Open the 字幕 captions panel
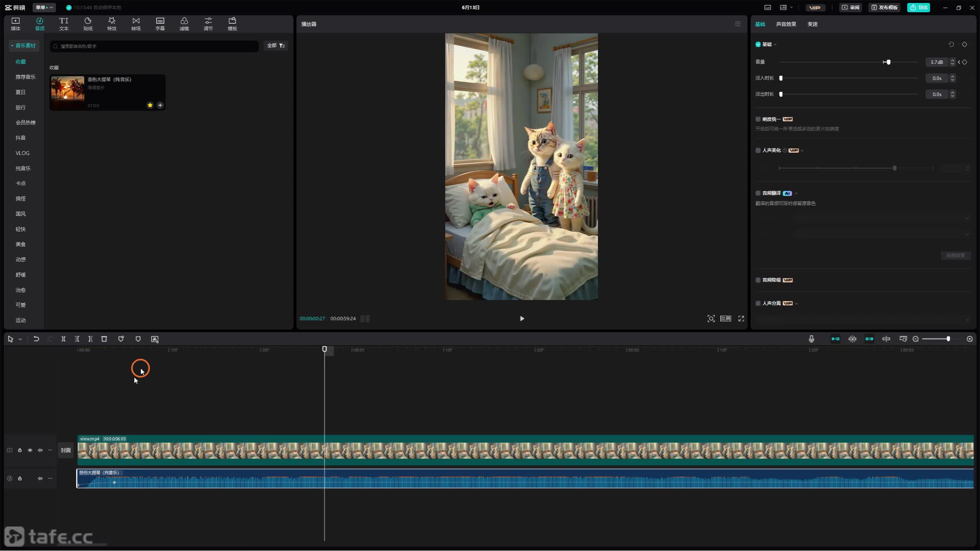Screen dimensions: 980x551 [160, 24]
